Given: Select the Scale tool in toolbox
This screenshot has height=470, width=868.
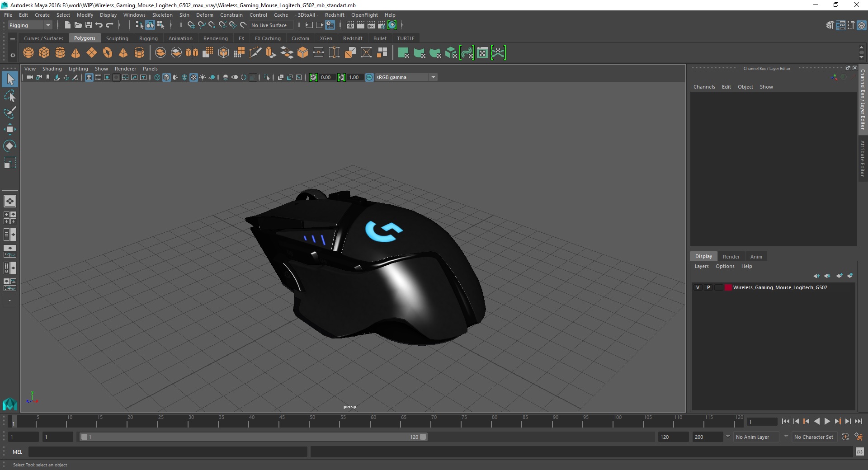Looking at the screenshot, I should (x=10, y=163).
